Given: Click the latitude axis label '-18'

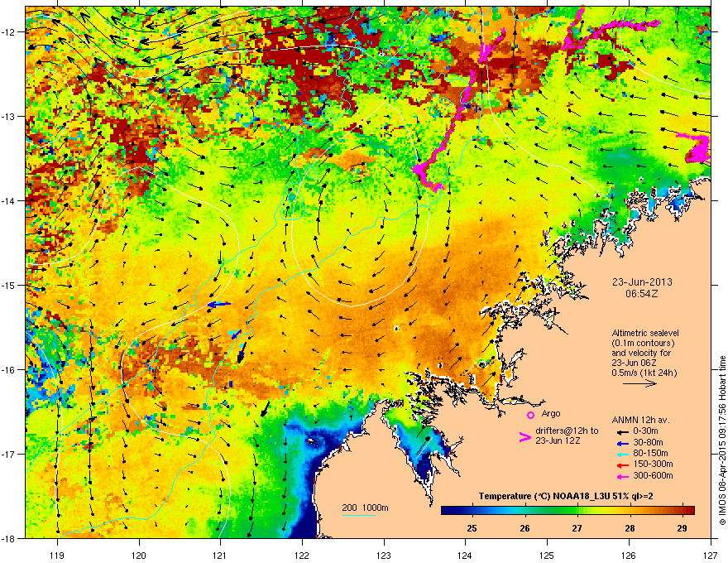Looking at the screenshot, I should pos(8,538).
